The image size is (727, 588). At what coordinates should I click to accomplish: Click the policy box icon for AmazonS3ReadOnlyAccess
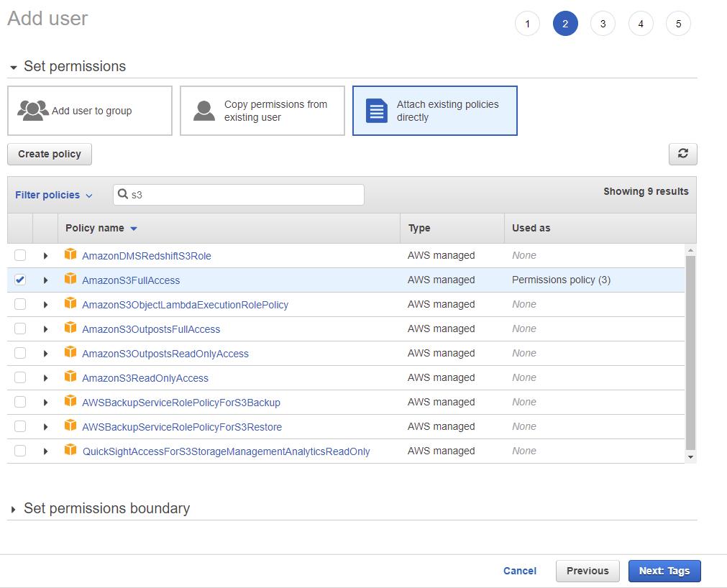pos(70,376)
